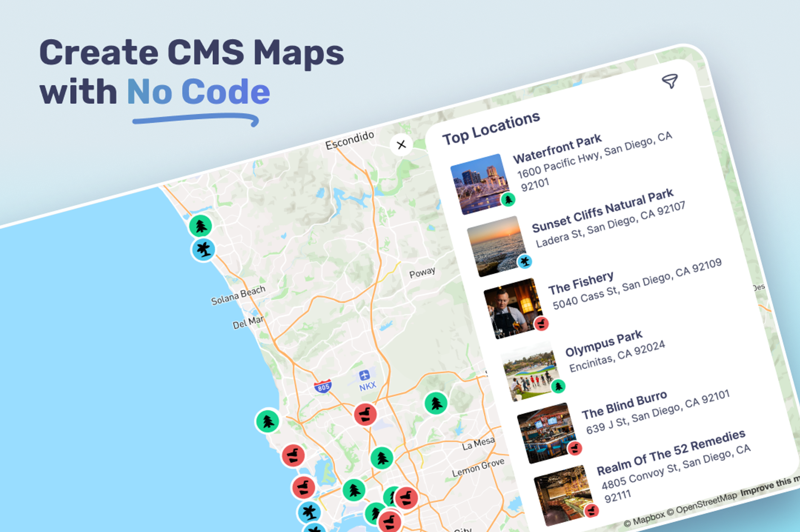Click the OpenStreetMap attribution link
The image size is (800, 532).
click(706, 502)
